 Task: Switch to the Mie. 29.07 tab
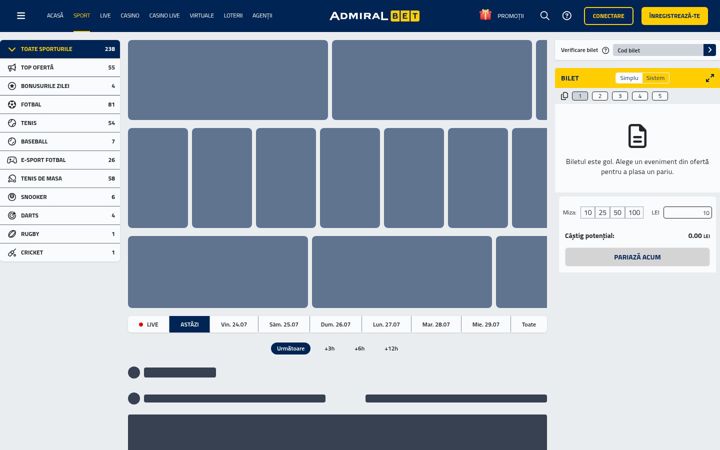point(486,324)
